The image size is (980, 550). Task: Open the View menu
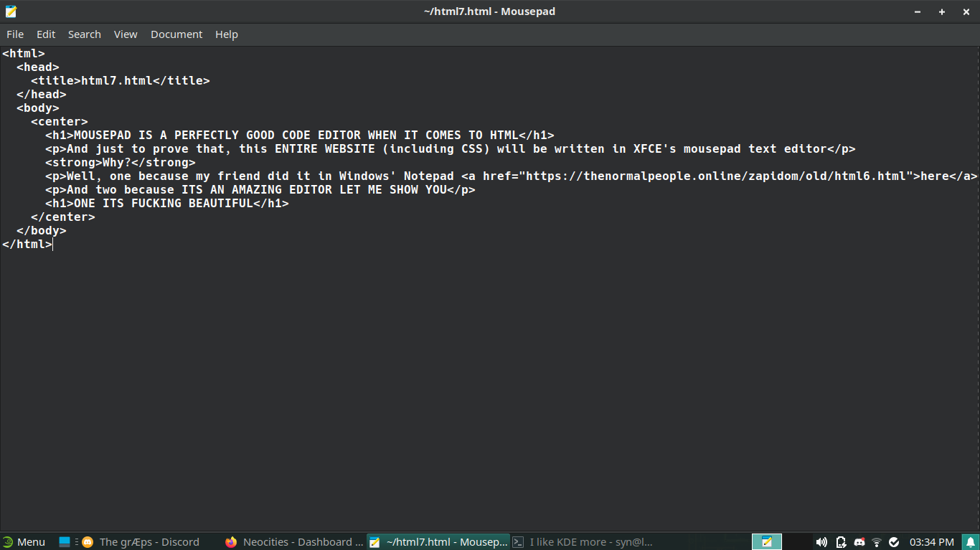click(126, 34)
